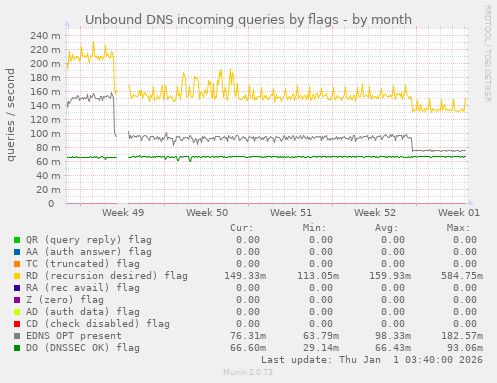Click the 'Avg:' column header
Screen dimensions: 497x383
386,228
